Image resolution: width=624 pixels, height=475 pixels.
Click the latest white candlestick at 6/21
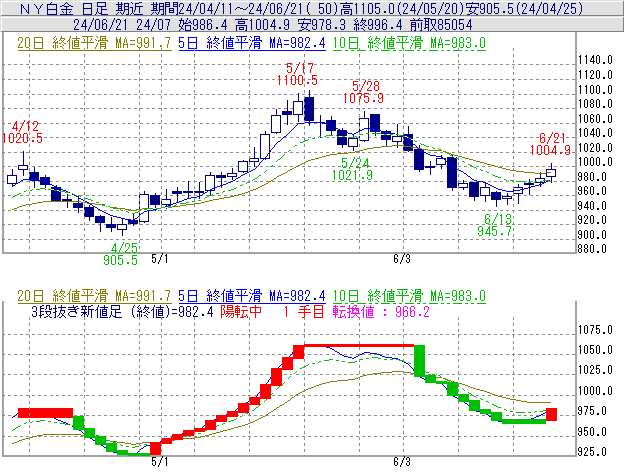pos(551,173)
